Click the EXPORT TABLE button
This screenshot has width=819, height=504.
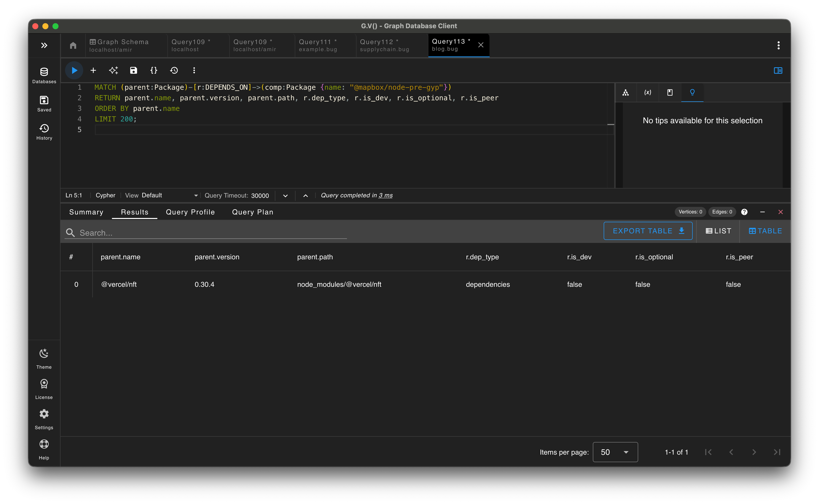pyautogui.click(x=648, y=231)
